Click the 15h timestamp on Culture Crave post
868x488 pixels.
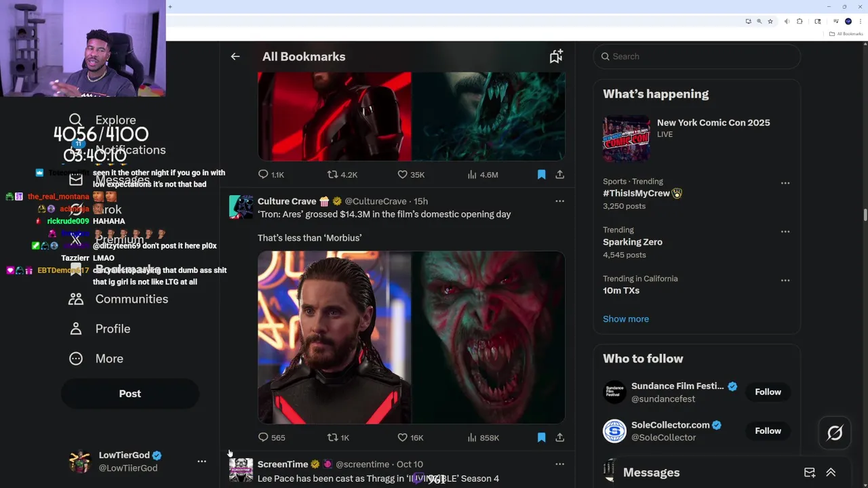[x=420, y=201]
